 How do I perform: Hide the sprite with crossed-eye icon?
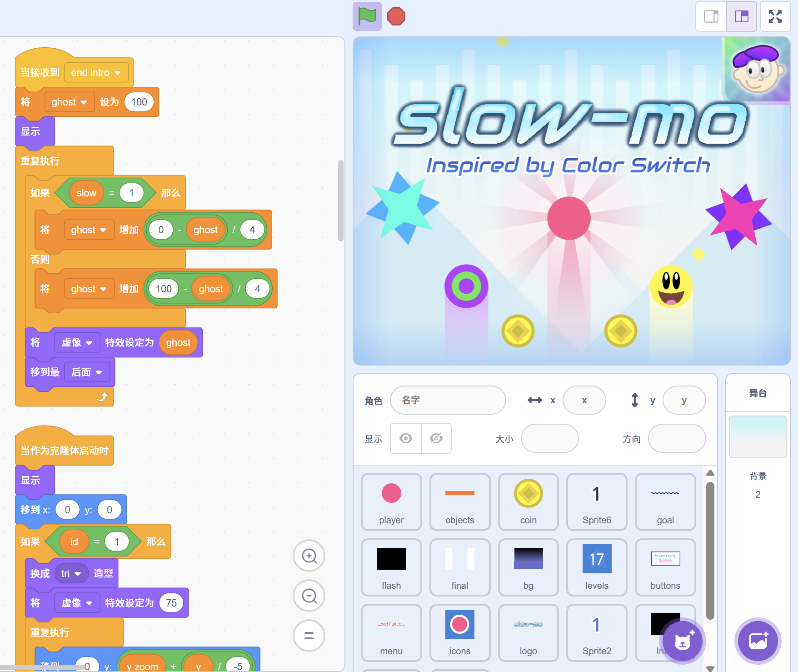pyautogui.click(x=436, y=438)
